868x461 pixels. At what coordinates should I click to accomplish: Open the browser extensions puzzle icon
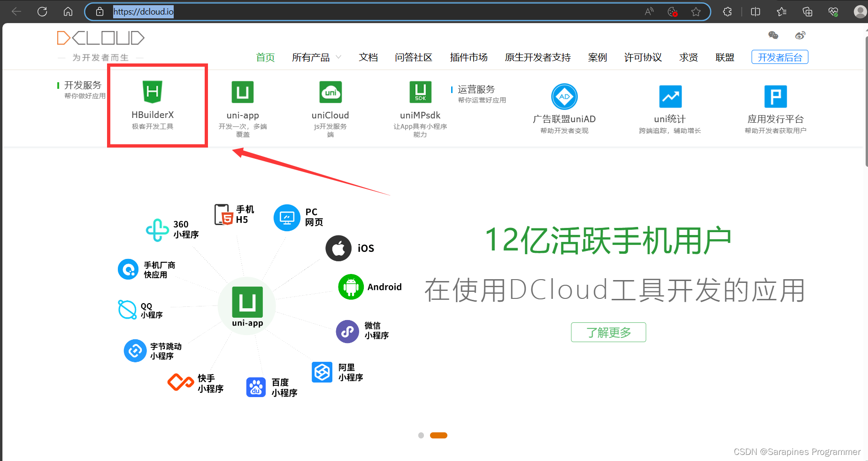coord(728,12)
